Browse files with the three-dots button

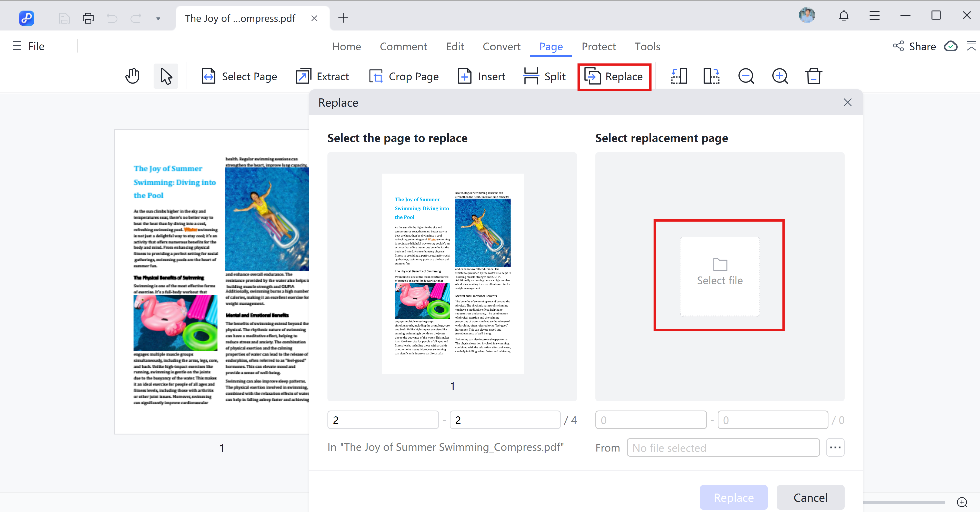point(835,447)
